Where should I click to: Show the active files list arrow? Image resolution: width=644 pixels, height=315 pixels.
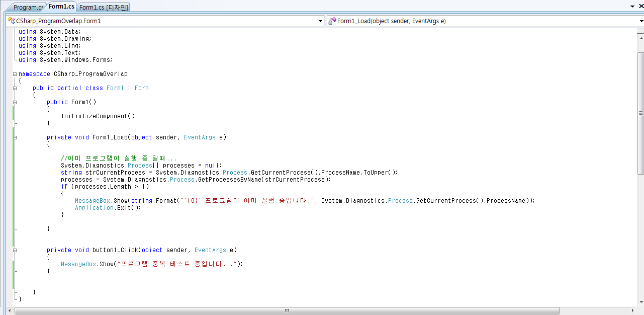tap(633, 6)
